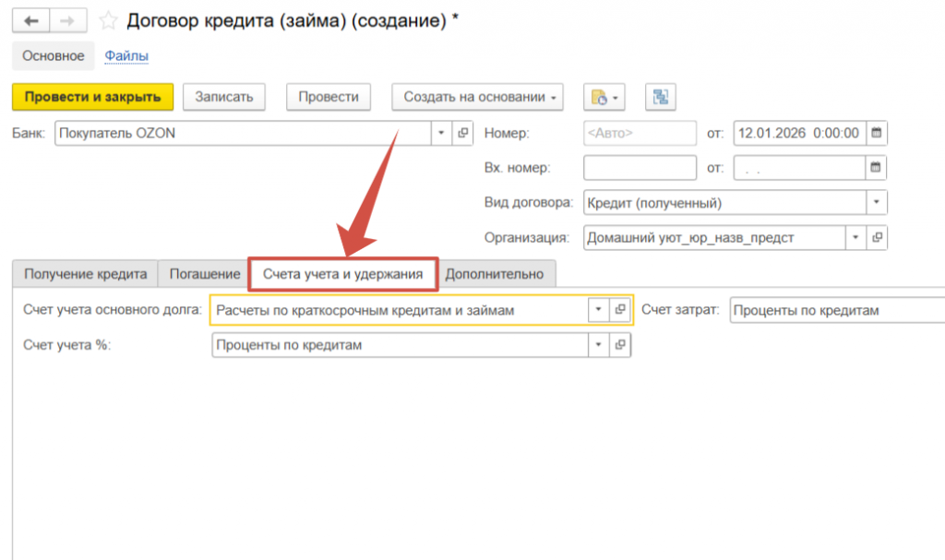This screenshot has height=560, width=945.
Task: Expand the Счет учета % dropdown
Action: pyautogui.click(x=599, y=345)
